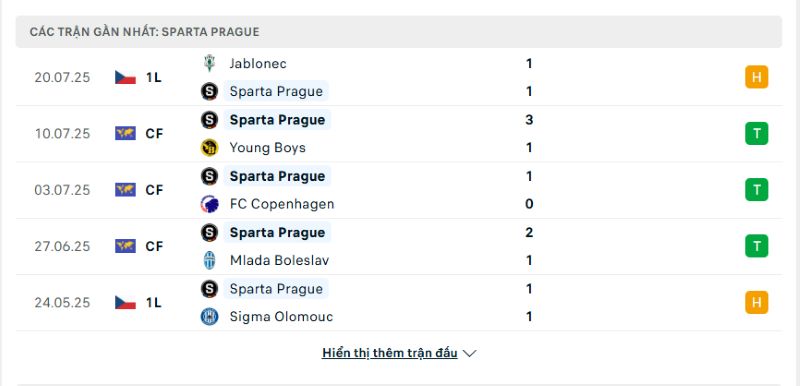
Task: Click Czech flag icon for 20.07.25 match
Action: 126,78
